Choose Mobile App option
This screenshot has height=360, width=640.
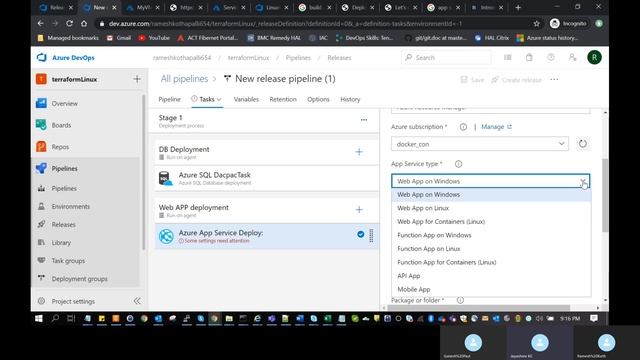[491, 289]
